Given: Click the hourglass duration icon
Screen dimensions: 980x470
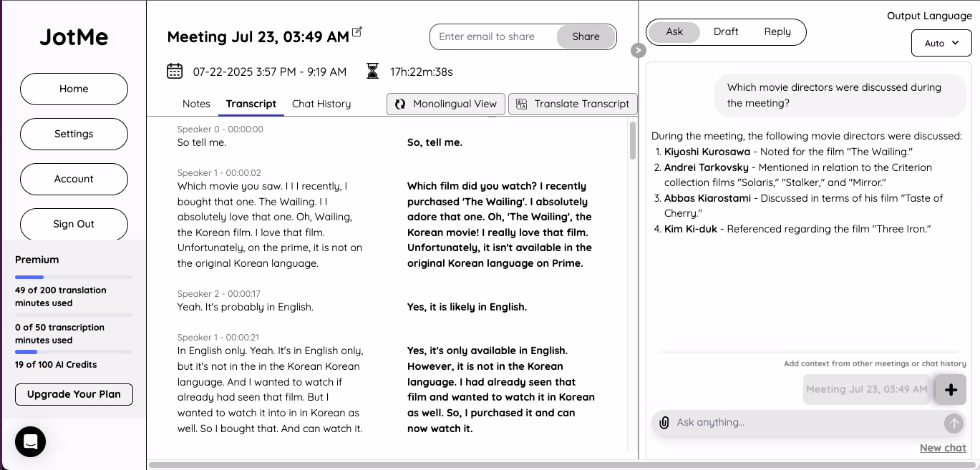Looking at the screenshot, I should point(372,71).
